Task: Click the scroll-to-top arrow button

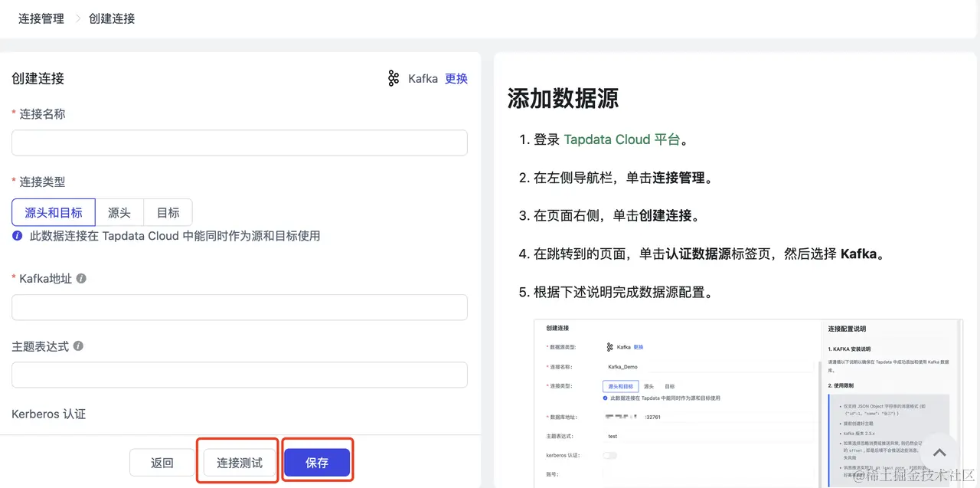Action: (x=939, y=453)
